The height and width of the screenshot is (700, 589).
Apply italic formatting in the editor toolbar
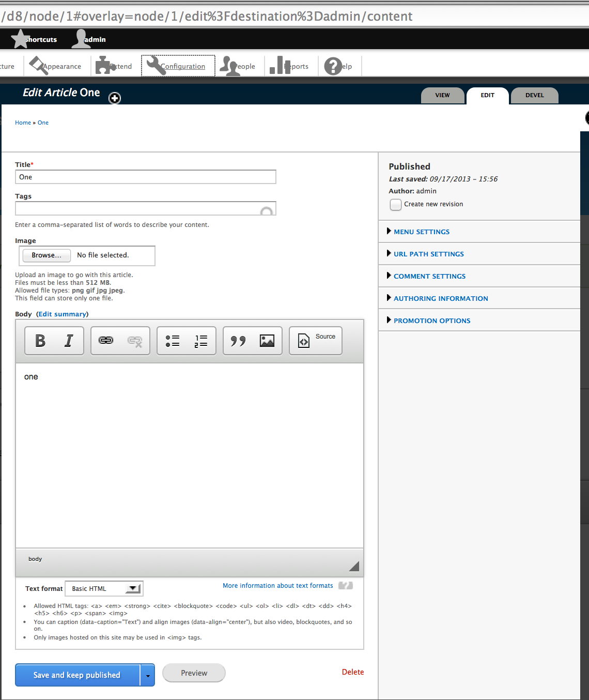click(68, 340)
